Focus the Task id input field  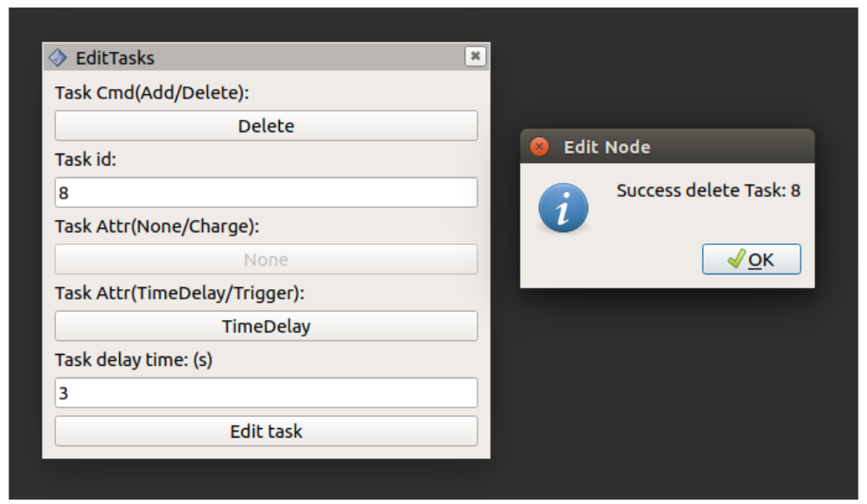pos(266,192)
